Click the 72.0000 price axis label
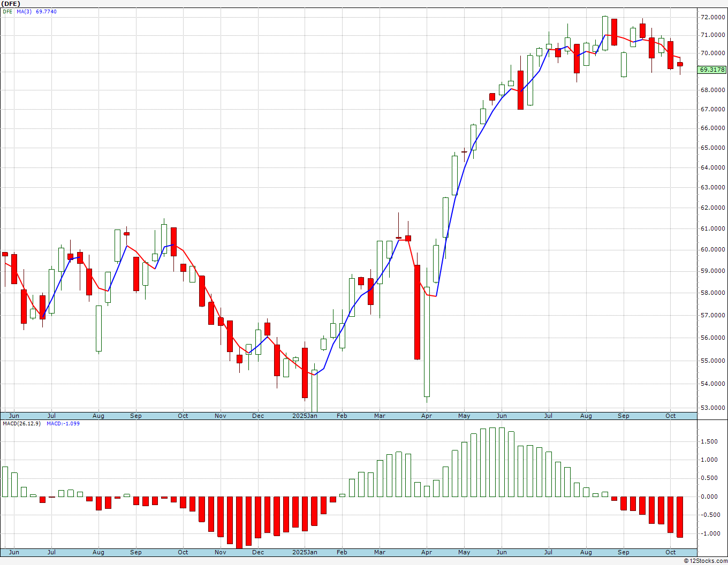 [x=713, y=17]
